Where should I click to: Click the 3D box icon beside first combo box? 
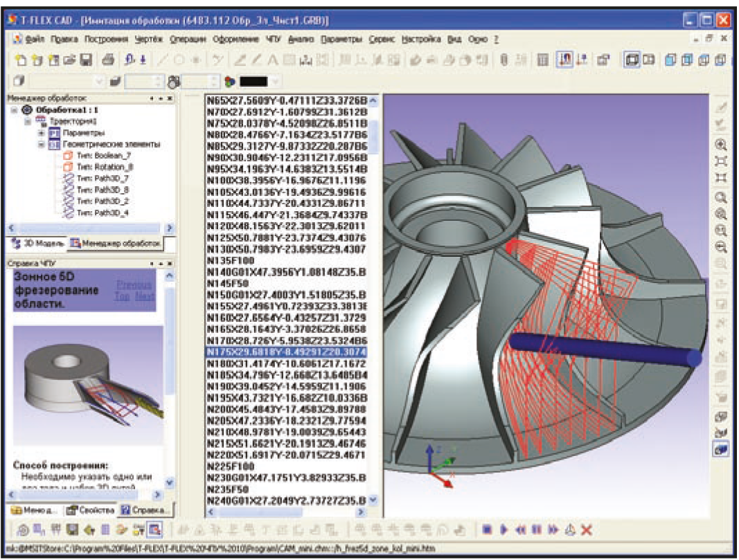click(x=19, y=81)
